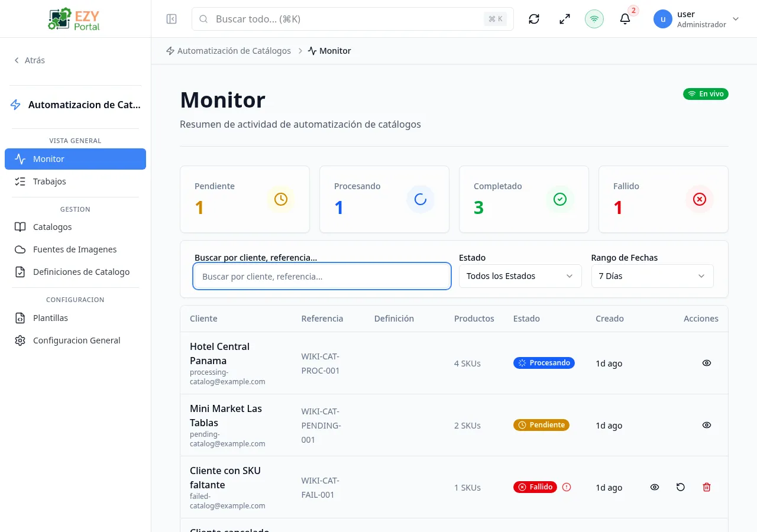This screenshot has height=532, width=757.
Task: Click the Cliente column header
Action: [x=203, y=319]
